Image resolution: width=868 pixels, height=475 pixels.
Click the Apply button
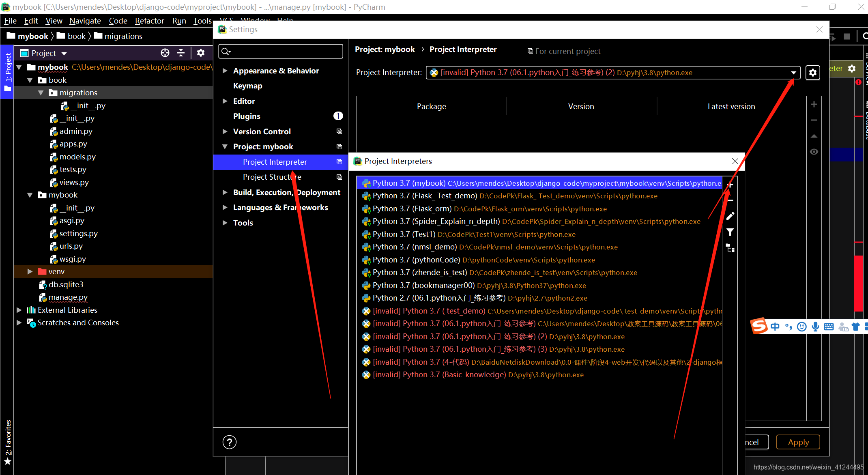798,442
